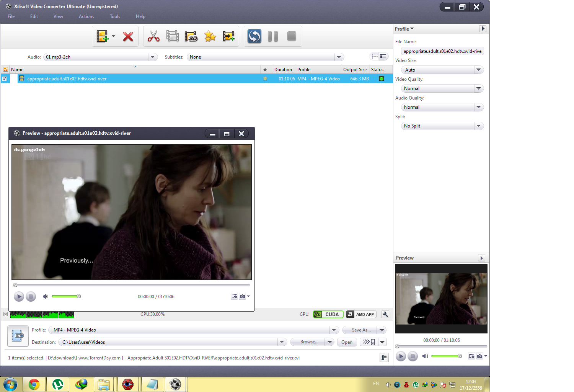Expand the Video Quality dropdown
574x392 pixels.
tap(478, 88)
